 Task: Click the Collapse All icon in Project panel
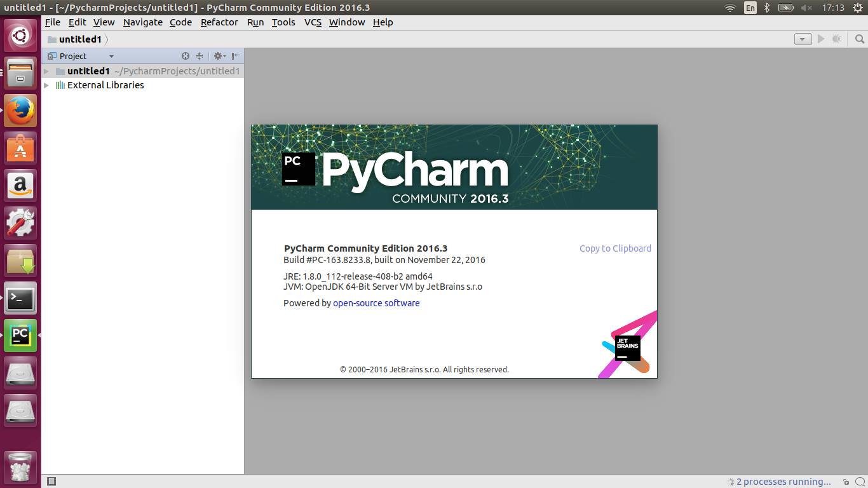tap(199, 56)
